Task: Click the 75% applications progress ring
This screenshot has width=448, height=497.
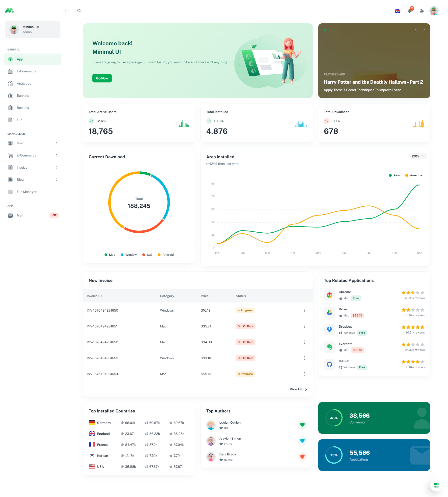Action: click(333, 455)
